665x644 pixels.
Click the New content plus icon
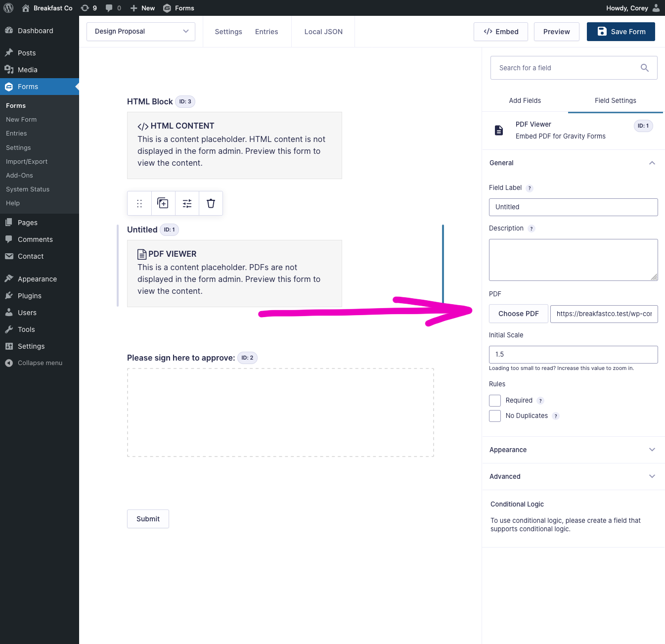point(133,8)
